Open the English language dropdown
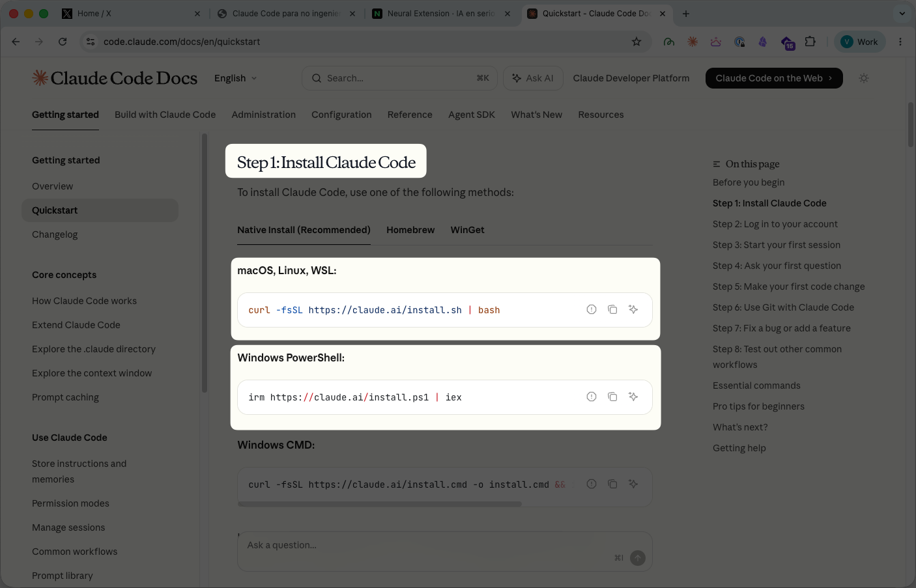The image size is (916, 588). click(x=236, y=78)
